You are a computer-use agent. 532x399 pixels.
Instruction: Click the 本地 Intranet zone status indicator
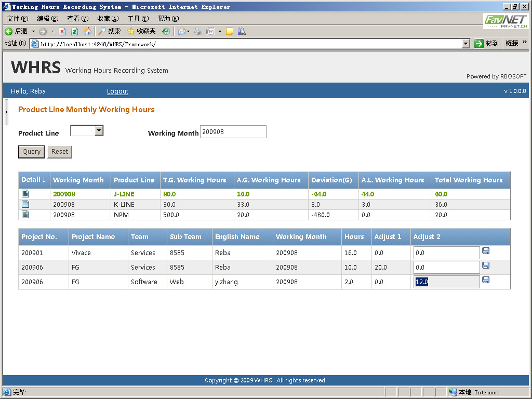[x=474, y=392]
